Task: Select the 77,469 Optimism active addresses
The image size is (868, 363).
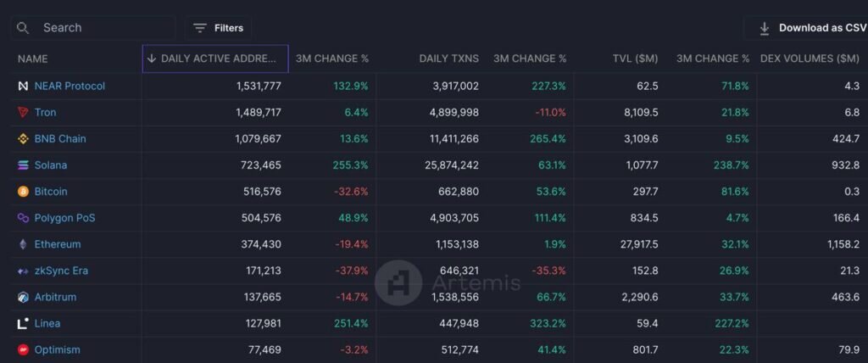Action: 264,349
